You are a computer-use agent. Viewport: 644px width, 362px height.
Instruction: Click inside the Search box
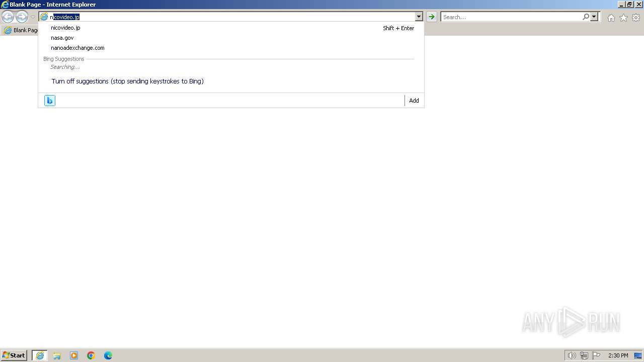511,17
